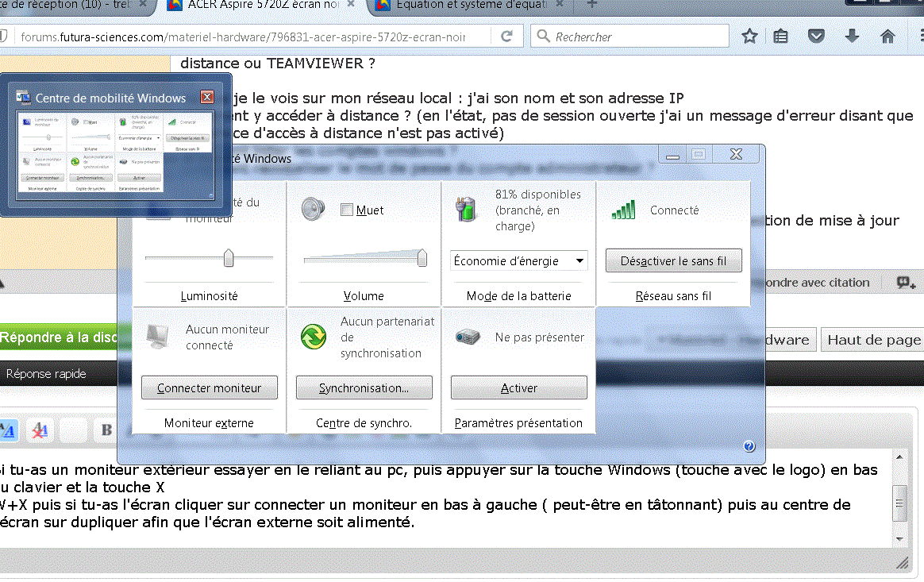The height and width of the screenshot is (582, 924).
Task: Click the 'Ne pas présenter' status text
Action: coord(539,337)
